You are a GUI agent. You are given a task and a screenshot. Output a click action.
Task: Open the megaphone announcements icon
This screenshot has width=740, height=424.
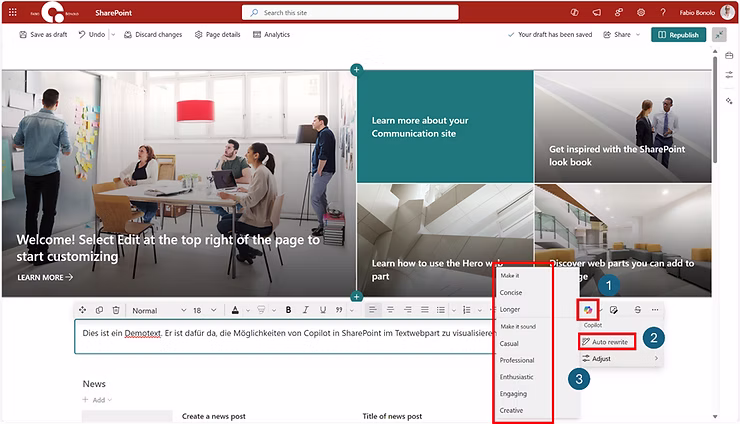point(597,13)
